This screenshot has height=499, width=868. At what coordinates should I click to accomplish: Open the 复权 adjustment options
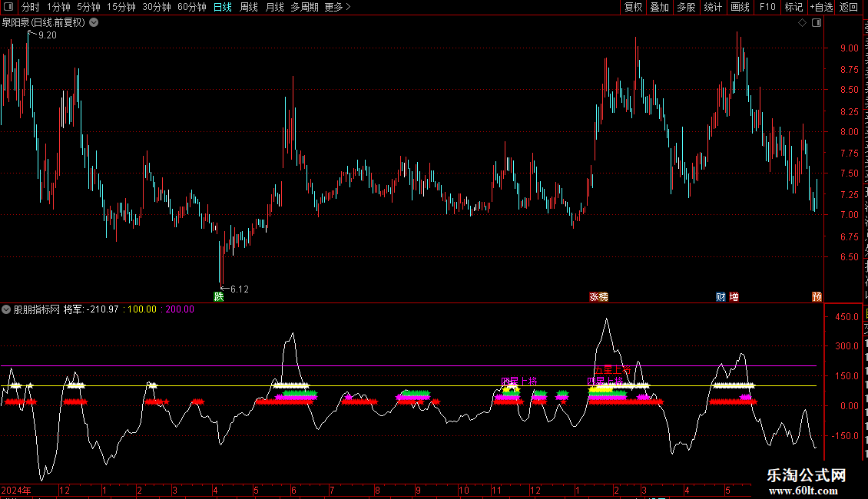click(x=633, y=7)
